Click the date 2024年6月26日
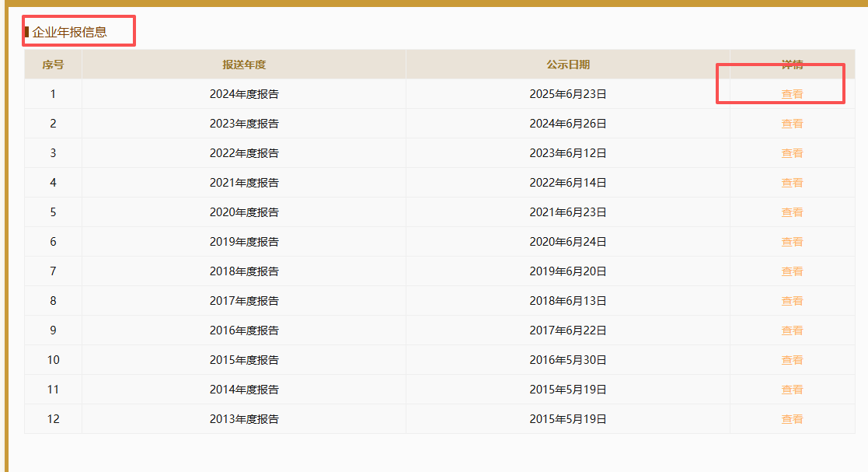The width and height of the screenshot is (868, 472). coord(568,124)
